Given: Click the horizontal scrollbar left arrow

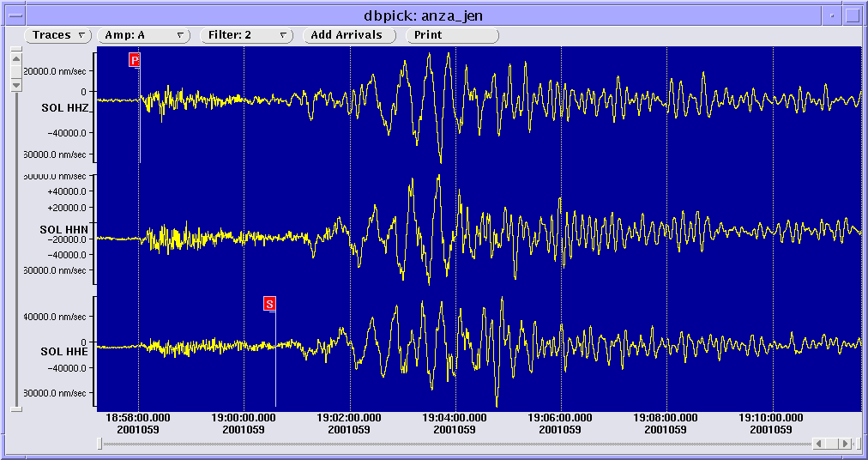Looking at the screenshot, I should [x=819, y=444].
